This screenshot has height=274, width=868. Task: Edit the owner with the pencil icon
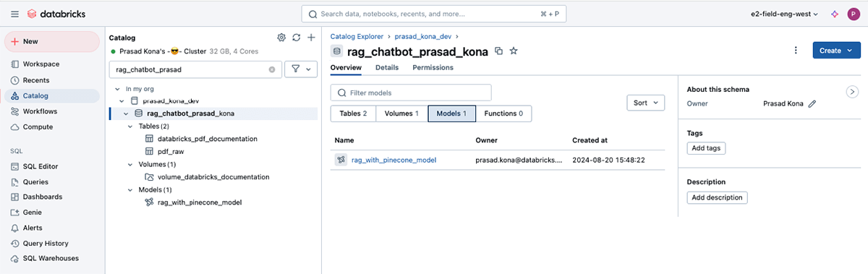click(x=812, y=104)
